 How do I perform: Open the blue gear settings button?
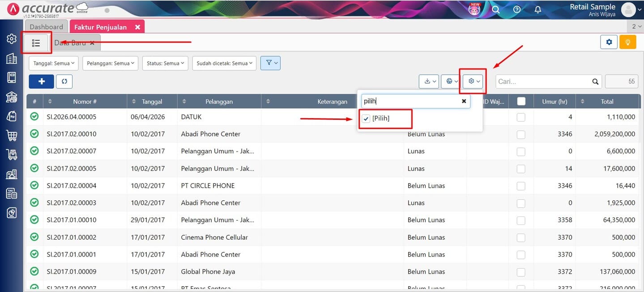click(609, 42)
